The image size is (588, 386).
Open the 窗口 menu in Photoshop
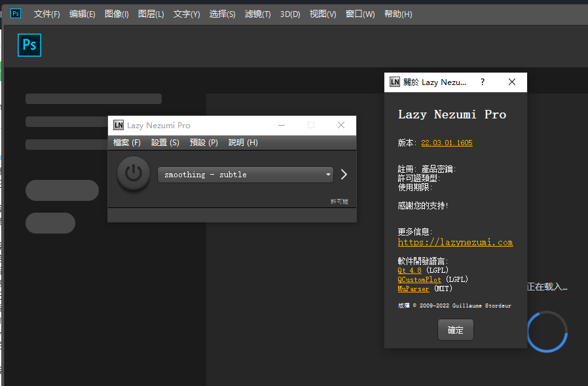[x=359, y=13]
